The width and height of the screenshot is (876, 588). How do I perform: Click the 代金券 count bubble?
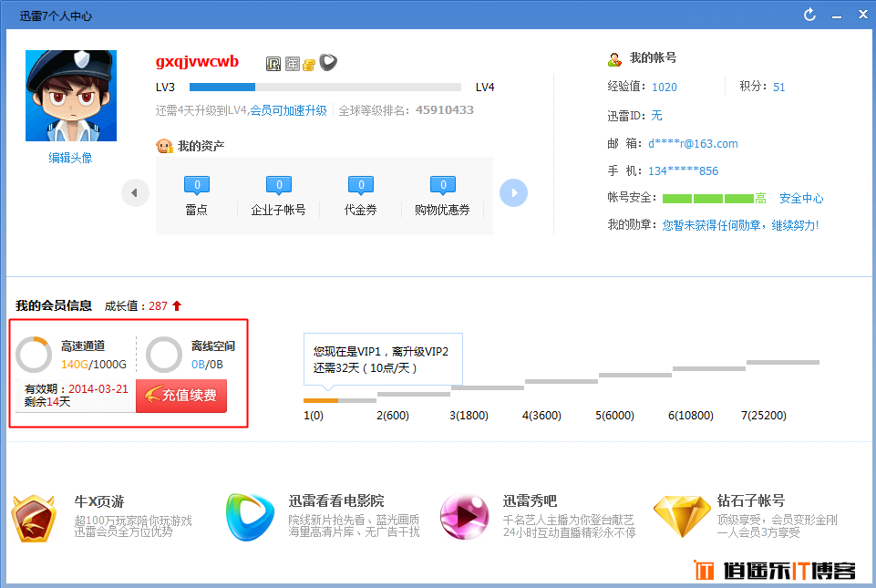coord(361,186)
